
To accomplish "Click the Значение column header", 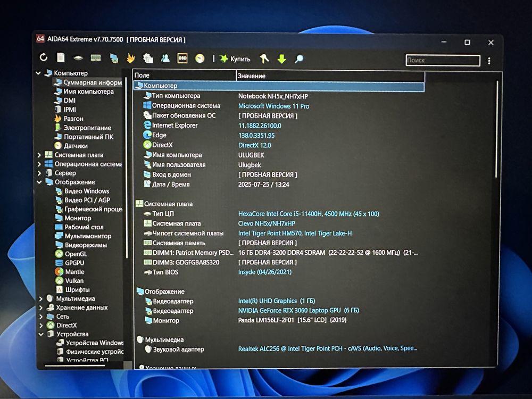I will coord(330,76).
